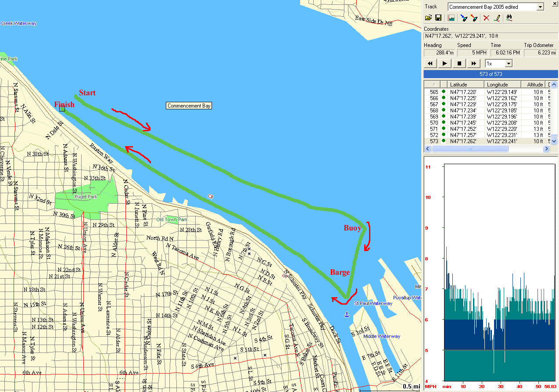
Task: Click the binoculars find icon
Action: pos(509,18)
